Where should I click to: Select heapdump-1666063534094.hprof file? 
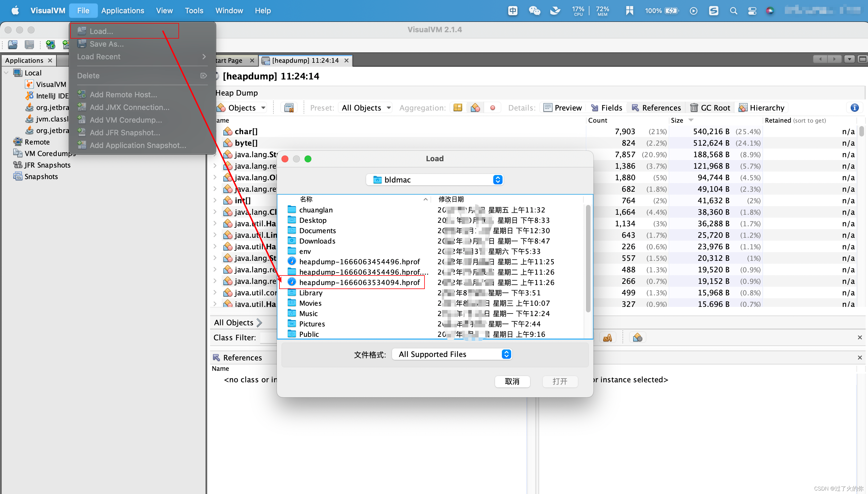(x=359, y=282)
